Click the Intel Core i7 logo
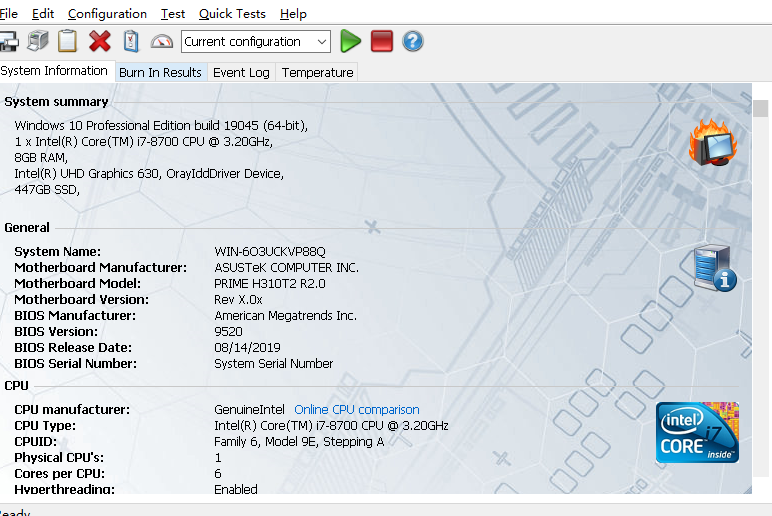Screen dimensions: 772x516 coord(697,432)
